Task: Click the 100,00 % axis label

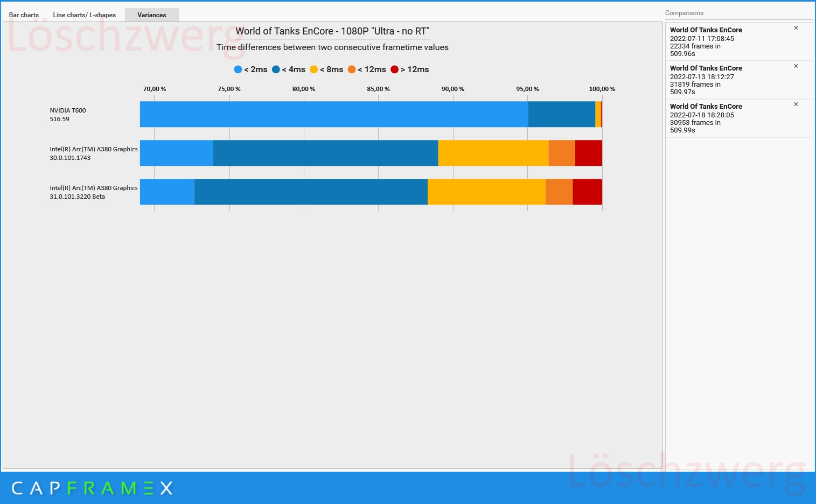Action: 602,89
